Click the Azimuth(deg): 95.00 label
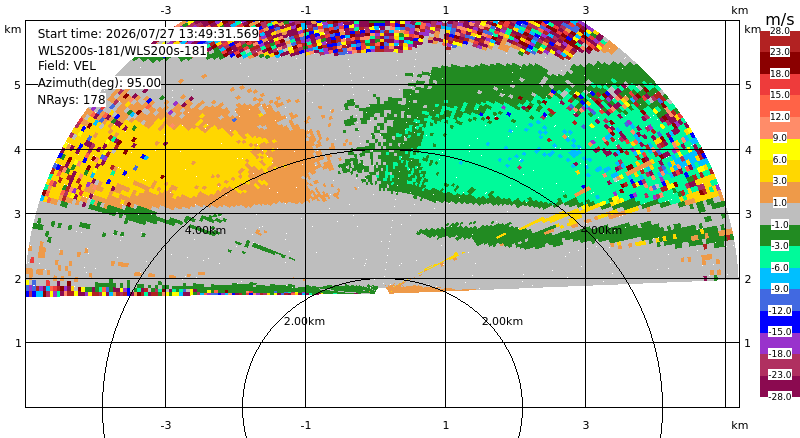800x438 pixels. click(x=99, y=83)
